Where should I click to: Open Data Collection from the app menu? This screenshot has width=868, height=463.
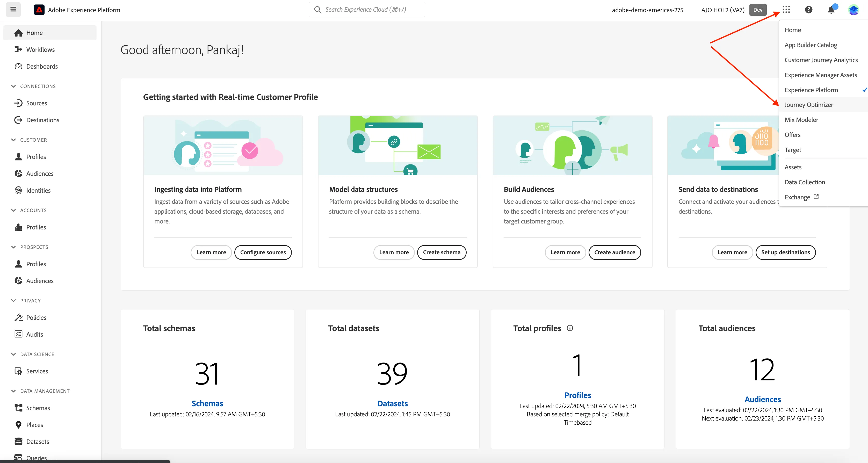(823, 182)
